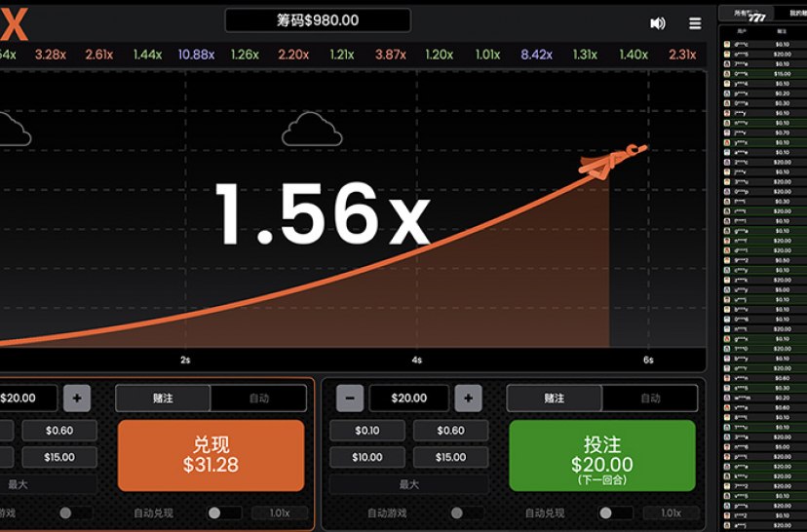Toggle auto play switch in left panel
807x532 pixels.
click(x=75, y=513)
